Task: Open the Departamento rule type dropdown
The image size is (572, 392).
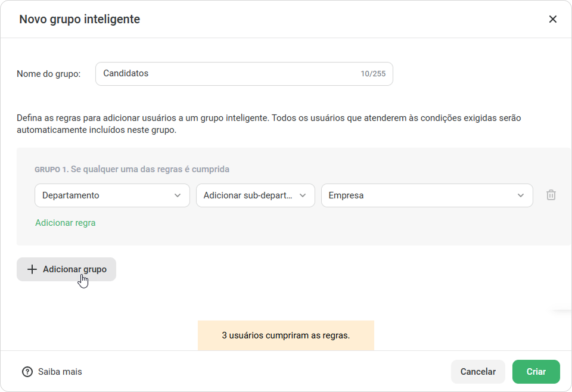Action: point(112,195)
